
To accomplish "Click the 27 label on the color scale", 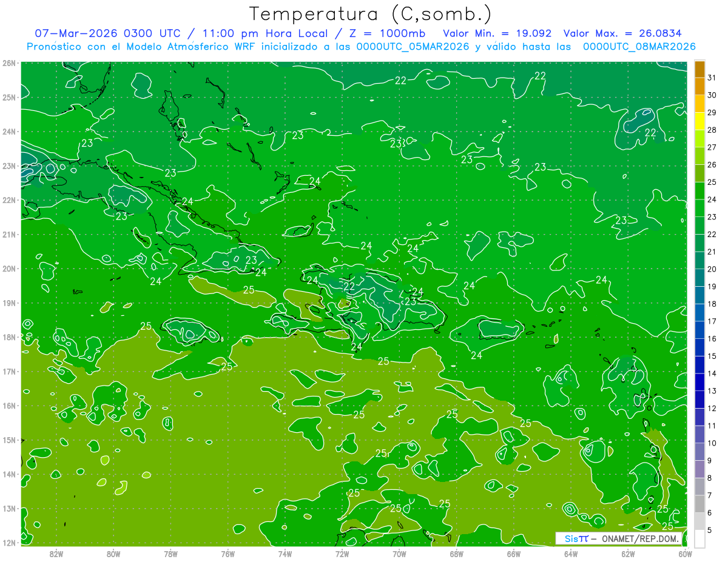I will point(712,147).
